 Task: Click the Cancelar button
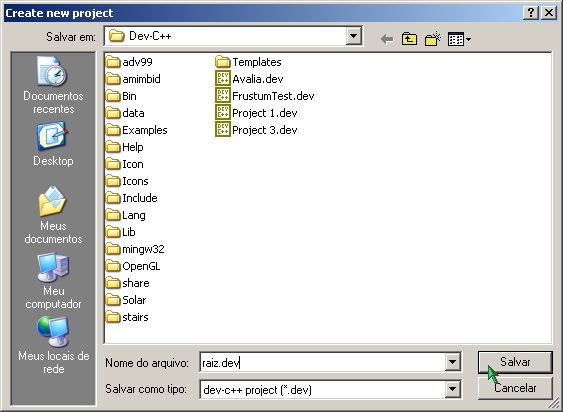point(515,388)
